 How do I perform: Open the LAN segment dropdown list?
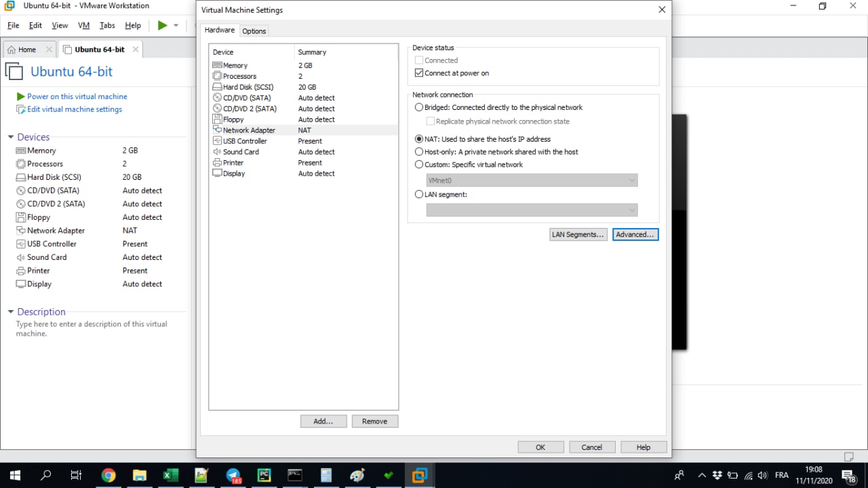point(532,210)
